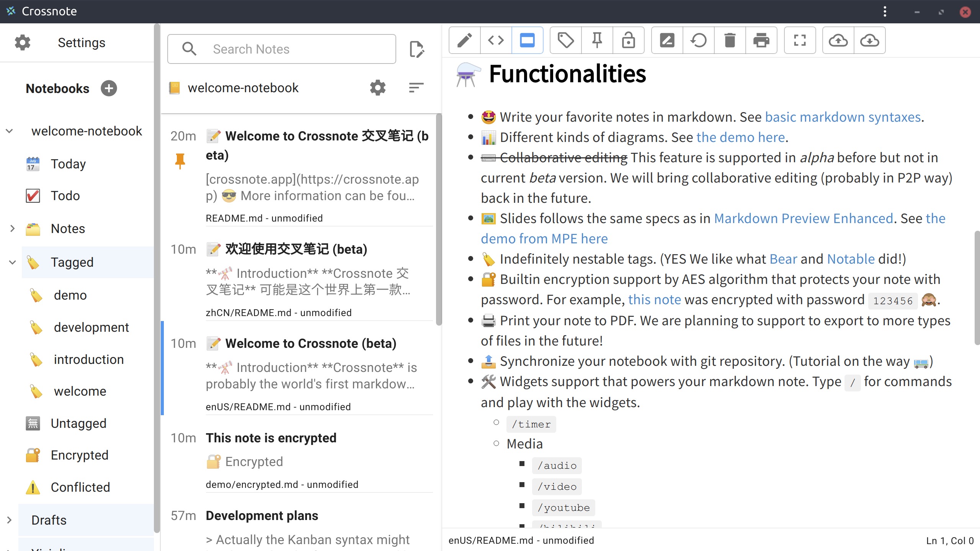Add a new notebook
Viewport: 980px width, 551px height.
[109, 88]
